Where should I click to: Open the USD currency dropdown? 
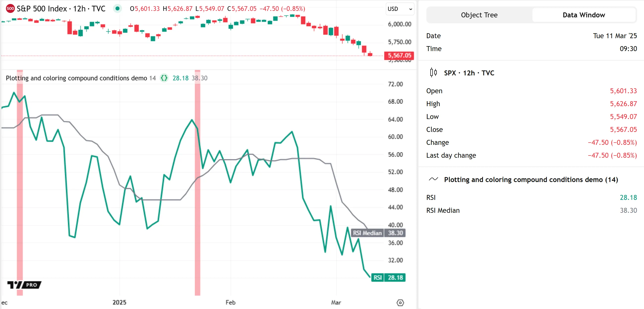coord(400,9)
